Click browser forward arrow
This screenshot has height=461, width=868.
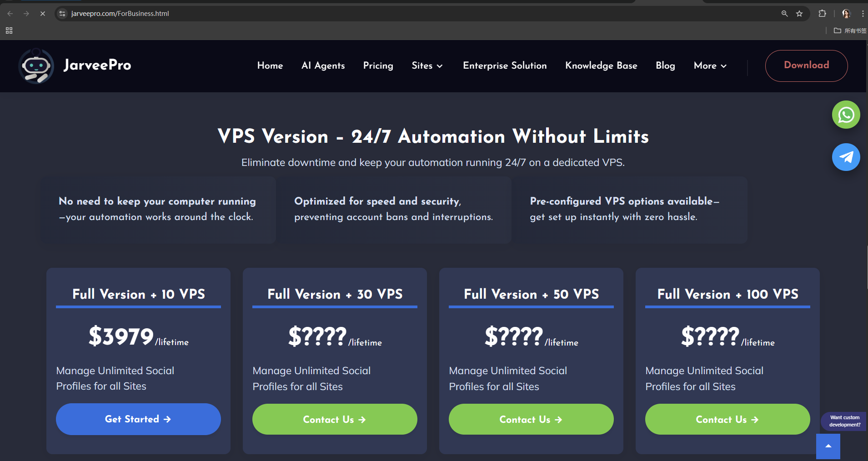click(x=26, y=14)
